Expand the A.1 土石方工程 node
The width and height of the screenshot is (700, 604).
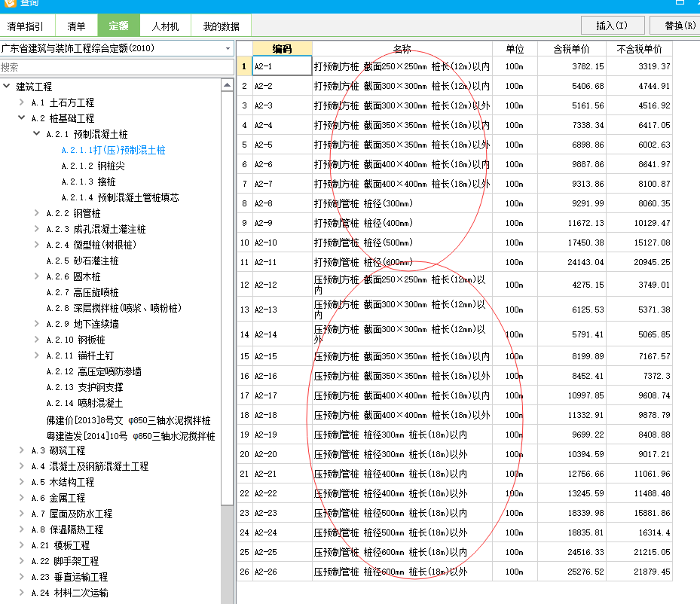coord(21,102)
